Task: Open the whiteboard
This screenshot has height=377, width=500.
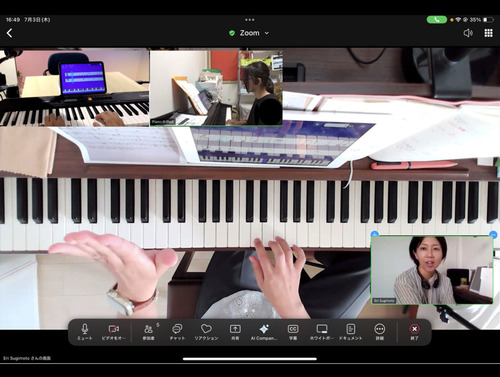Action: (x=322, y=332)
